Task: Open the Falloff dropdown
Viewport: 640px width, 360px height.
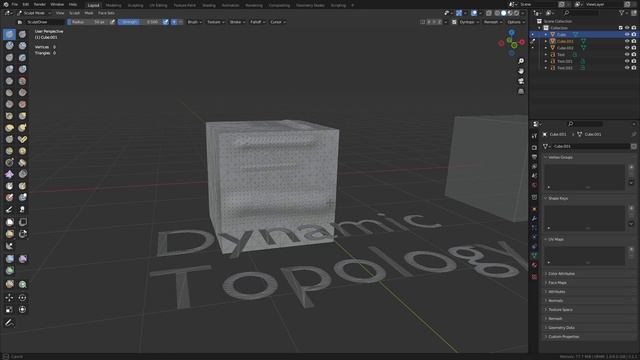Action: 257,22
